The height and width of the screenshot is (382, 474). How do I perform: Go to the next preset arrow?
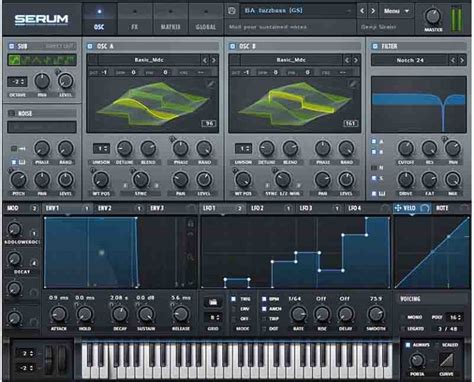[x=373, y=11]
